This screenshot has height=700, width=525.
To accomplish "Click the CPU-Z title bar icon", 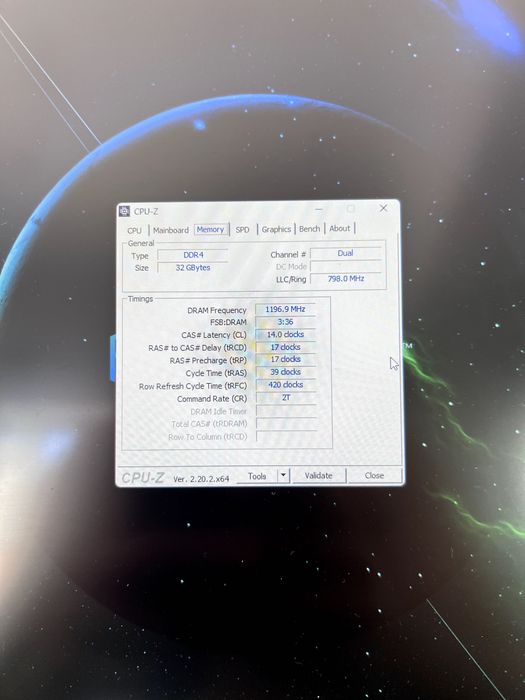I will coord(125,211).
